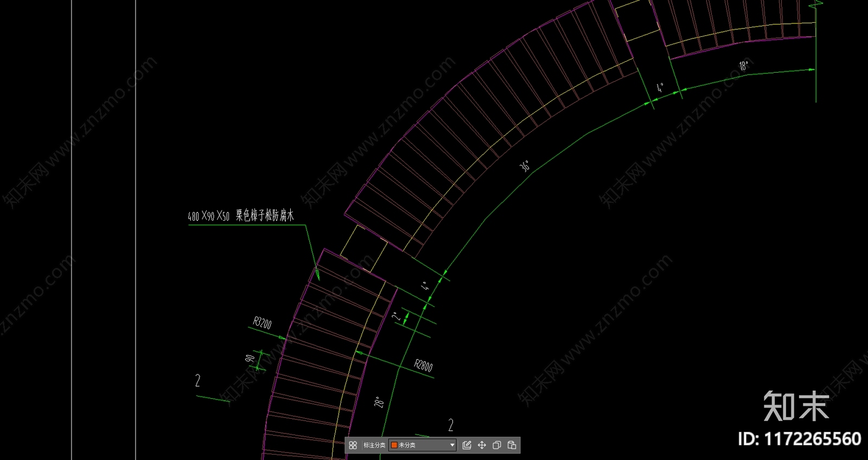Viewport: 868px width, 460px height.
Task: Select the 90 plank width dimension text
Action: pos(250,359)
